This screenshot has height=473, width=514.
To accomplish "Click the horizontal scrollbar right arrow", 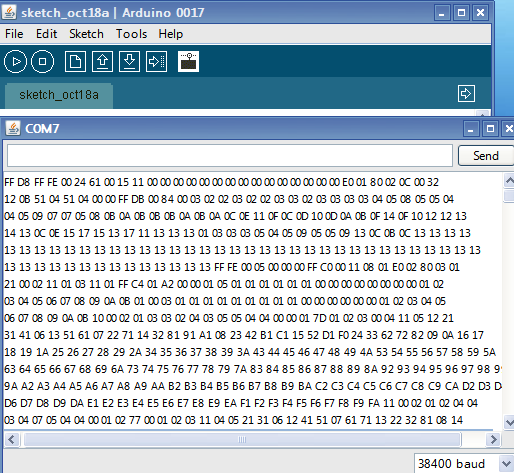I will tap(493, 439).
